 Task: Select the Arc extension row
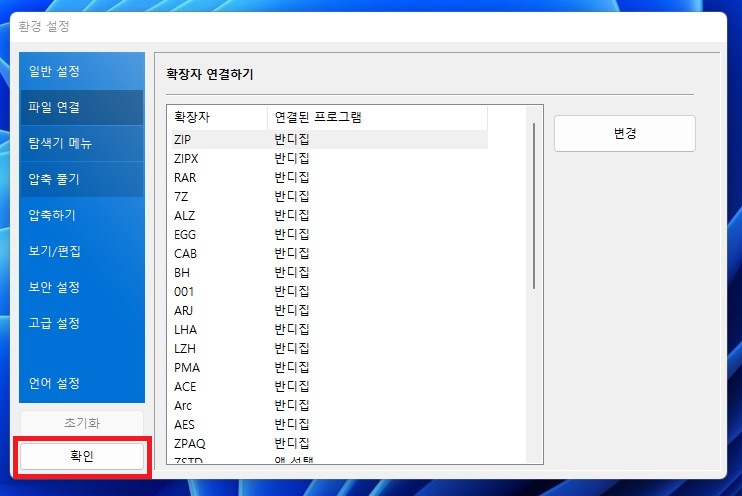(x=330, y=405)
